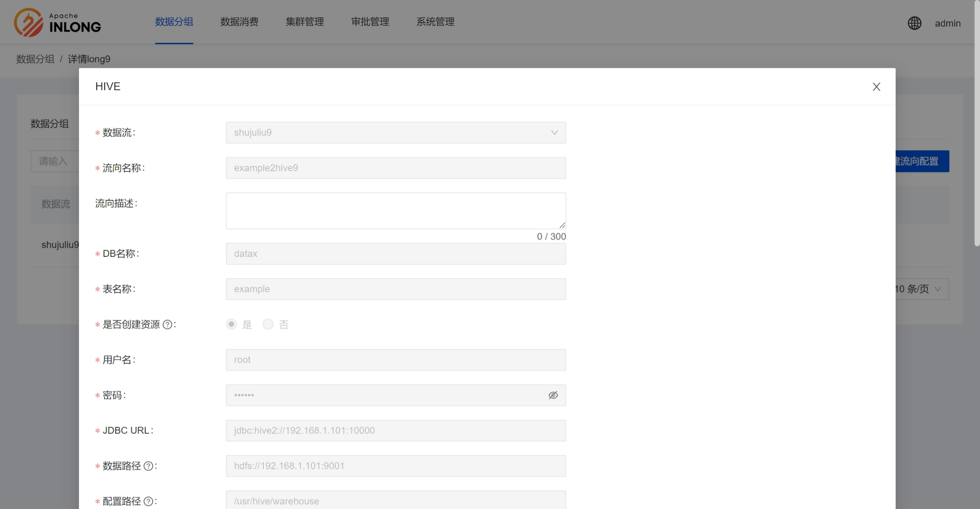Click the 流向描述 textarea resize handle
The height and width of the screenshot is (509, 980).
[562, 225]
